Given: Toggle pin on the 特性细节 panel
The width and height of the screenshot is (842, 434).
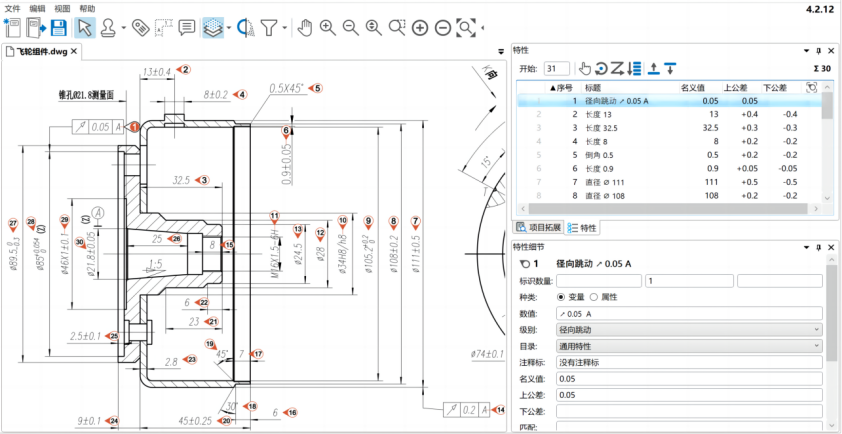Looking at the screenshot, I should (x=817, y=247).
